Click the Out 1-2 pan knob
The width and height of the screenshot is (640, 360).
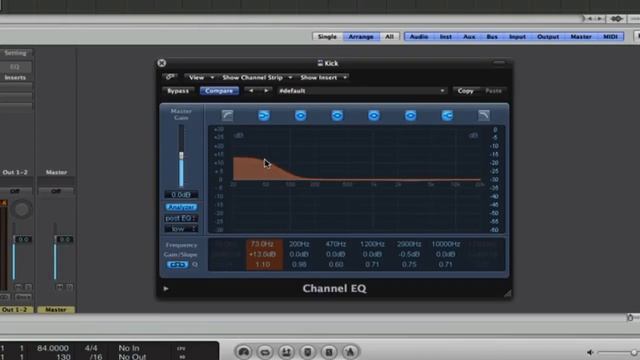click(x=21, y=210)
